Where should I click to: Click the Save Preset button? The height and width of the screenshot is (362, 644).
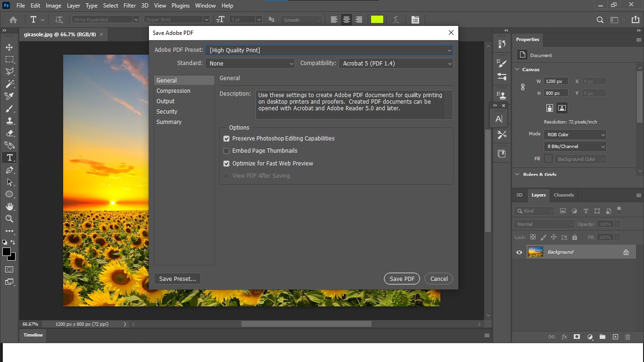click(177, 279)
